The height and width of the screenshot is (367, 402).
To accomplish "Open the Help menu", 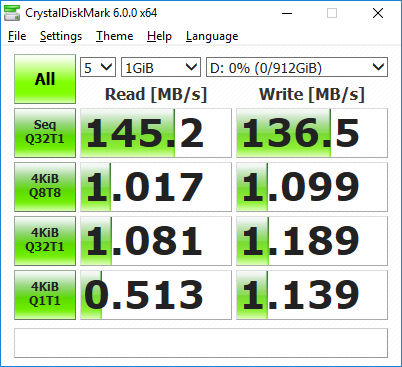I will (159, 36).
